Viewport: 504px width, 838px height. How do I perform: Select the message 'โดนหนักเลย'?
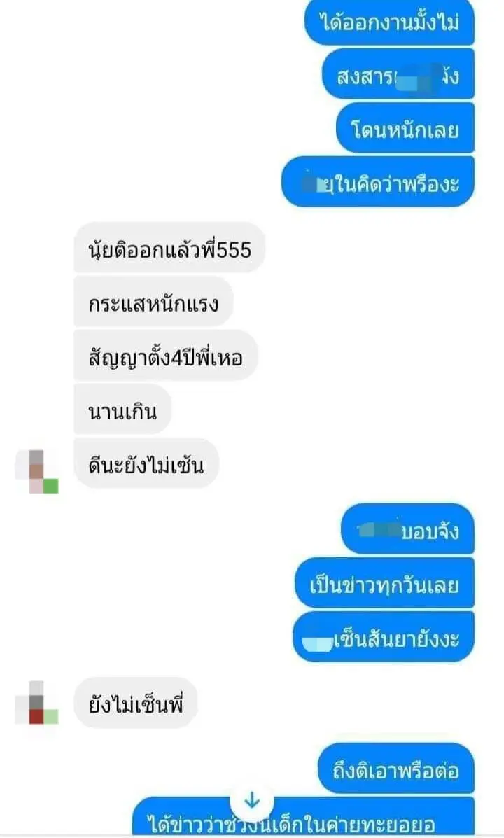(405, 129)
